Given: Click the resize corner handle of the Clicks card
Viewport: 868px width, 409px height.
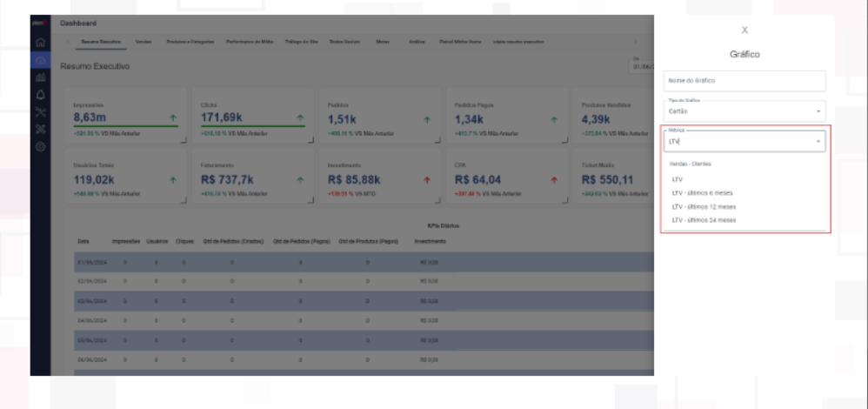Looking at the screenshot, I should pos(310,140).
